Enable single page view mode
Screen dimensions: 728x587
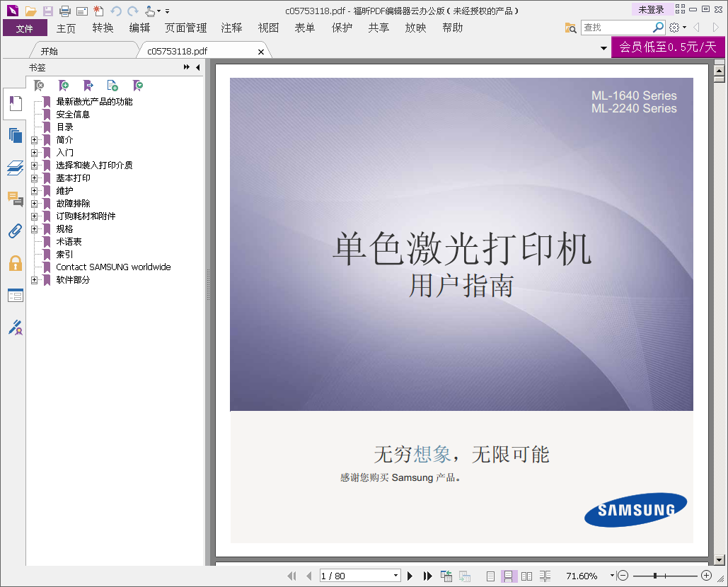coord(490,576)
